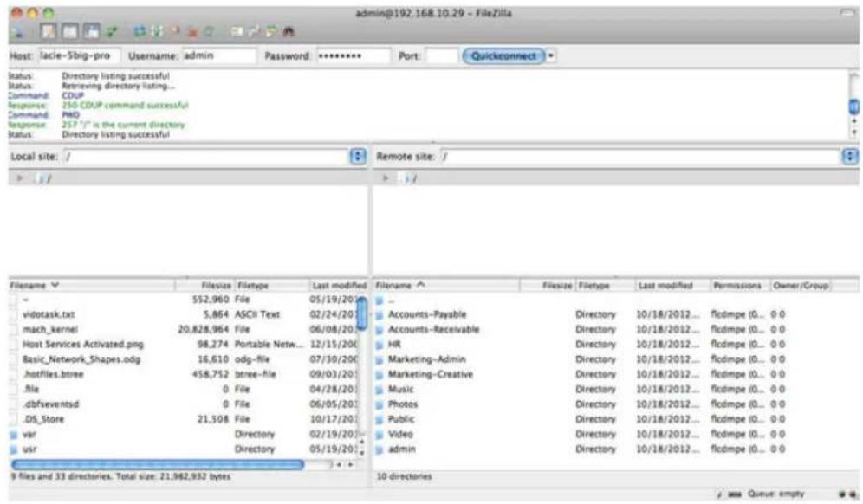Screen dimensions: 863x504
Task: Select the Marketing-Admin folder icon
Action: 380,360
